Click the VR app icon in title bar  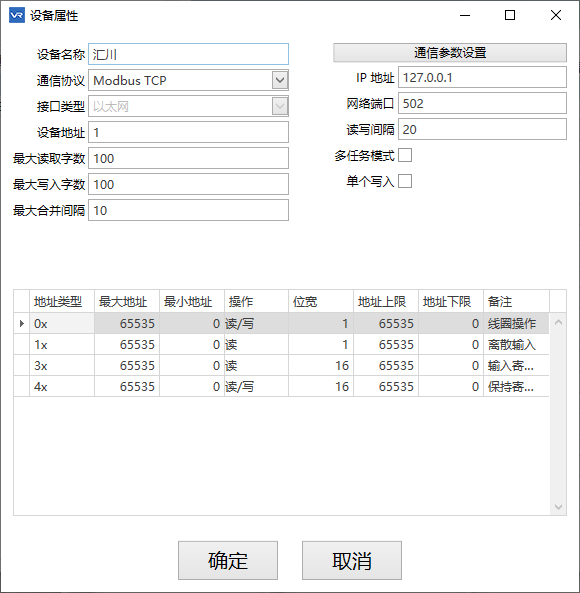[x=17, y=16]
